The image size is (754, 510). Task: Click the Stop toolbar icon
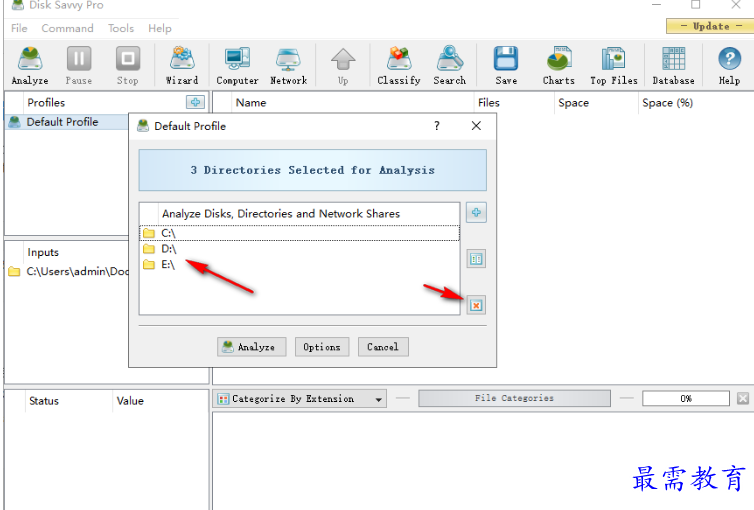(127, 66)
